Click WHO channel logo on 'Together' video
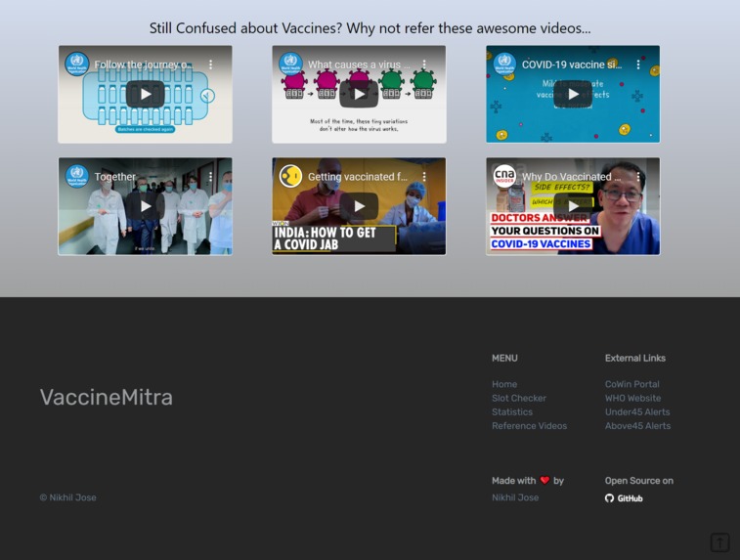The height and width of the screenshot is (560, 740). [77, 176]
